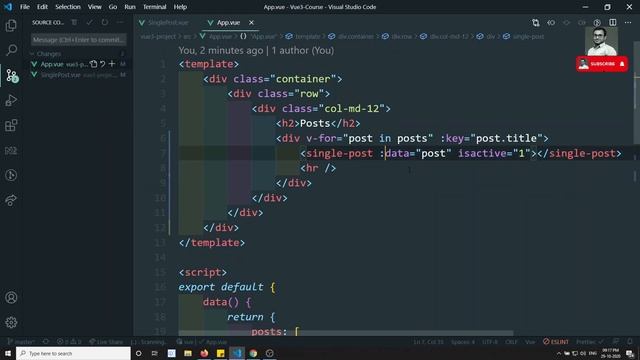The image size is (640, 360).
Task: Open file icon on App.vue change row
Action: tap(93, 64)
